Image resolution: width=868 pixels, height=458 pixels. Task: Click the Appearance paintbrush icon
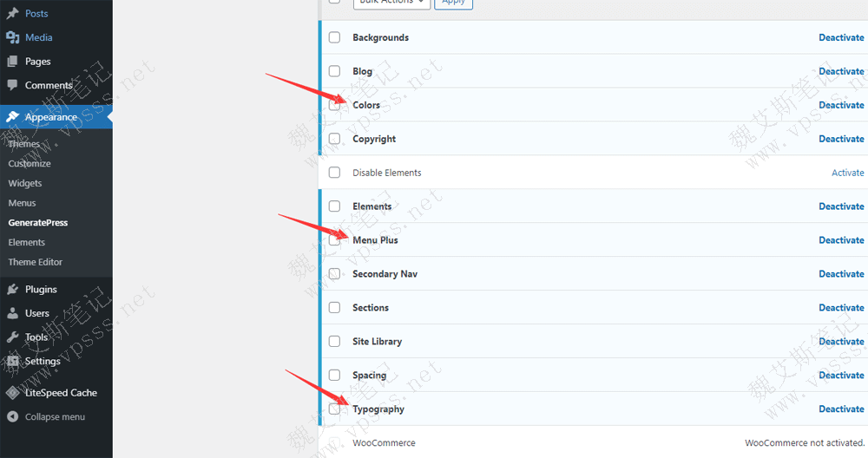(12, 117)
